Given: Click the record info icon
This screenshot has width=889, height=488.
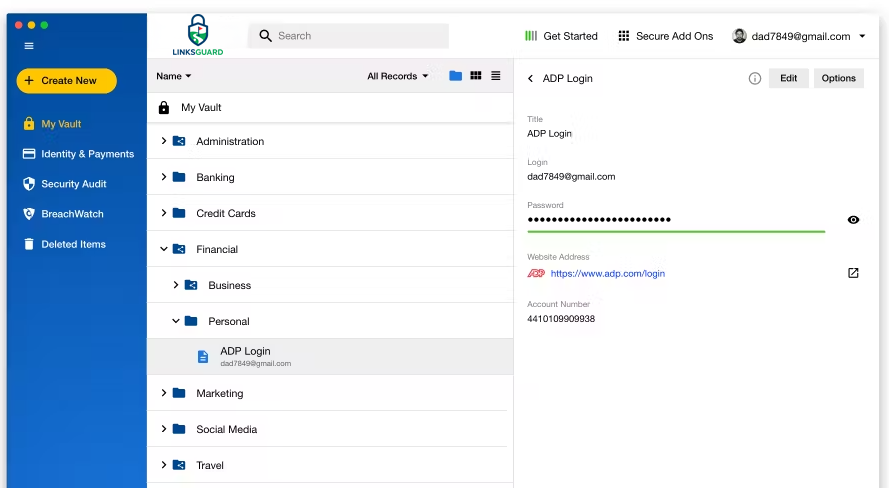Looking at the screenshot, I should (x=755, y=78).
